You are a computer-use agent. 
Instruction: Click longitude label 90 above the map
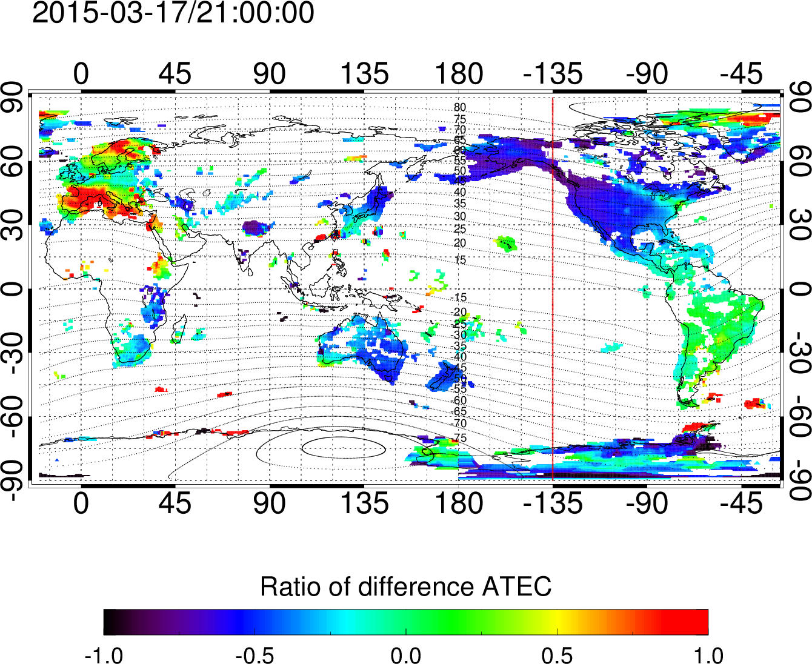[x=270, y=74]
